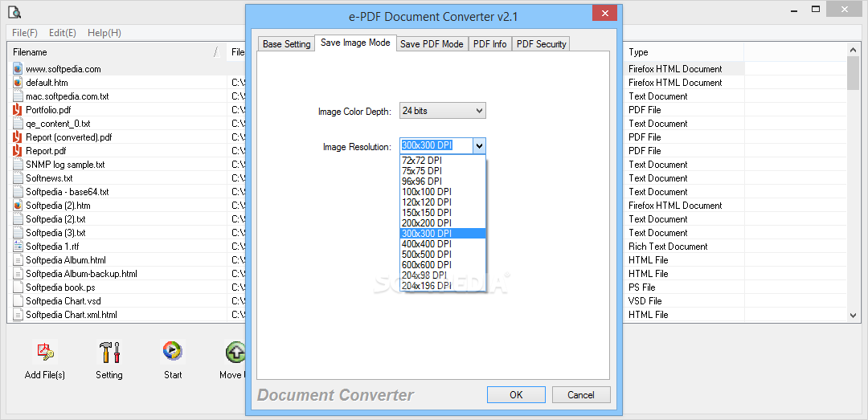The image size is (868, 420).
Task: Click the text icon for qe_content_0.txt
Action: 18,124
